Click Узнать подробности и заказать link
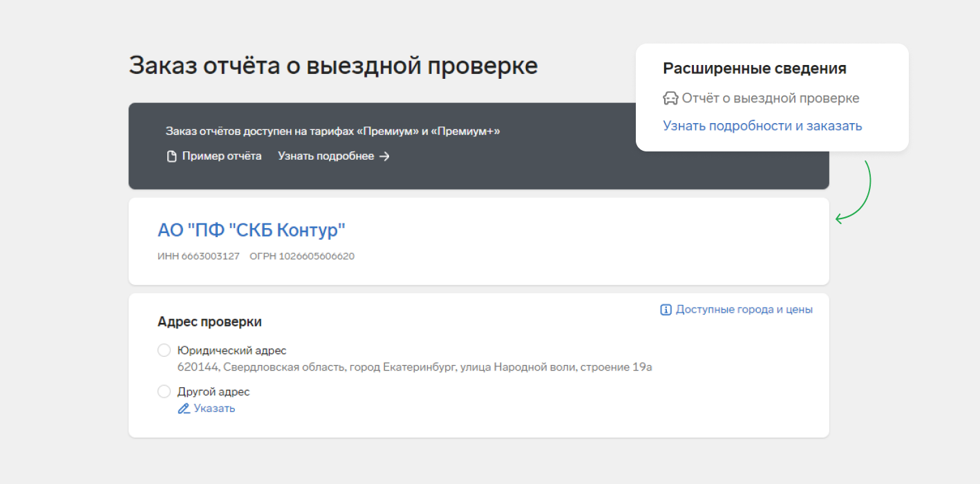 (762, 126)
